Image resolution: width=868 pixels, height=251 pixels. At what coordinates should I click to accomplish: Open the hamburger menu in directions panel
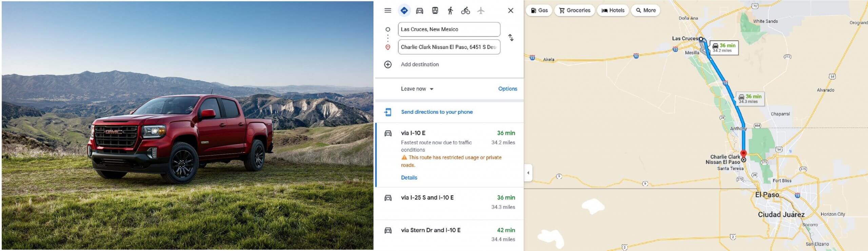pos(388,11)
